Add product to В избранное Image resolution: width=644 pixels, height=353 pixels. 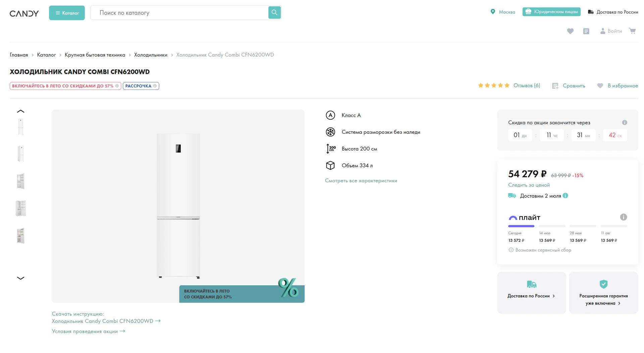tap(618, 86)
